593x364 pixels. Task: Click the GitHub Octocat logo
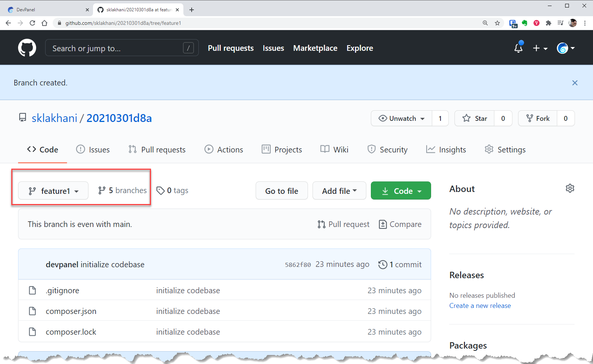(27, 48)
